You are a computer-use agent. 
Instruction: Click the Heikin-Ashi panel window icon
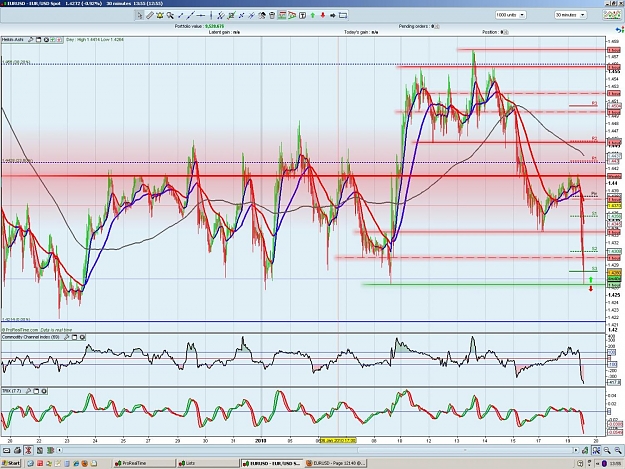39,40
